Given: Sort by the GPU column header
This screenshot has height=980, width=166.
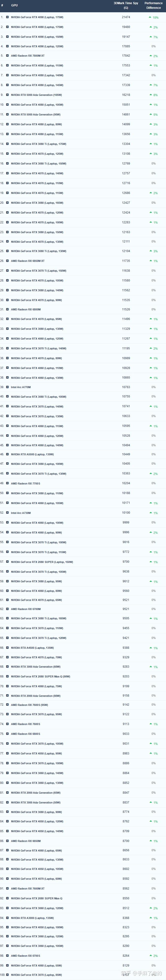Looking at the screenshot, I should 14,5.
